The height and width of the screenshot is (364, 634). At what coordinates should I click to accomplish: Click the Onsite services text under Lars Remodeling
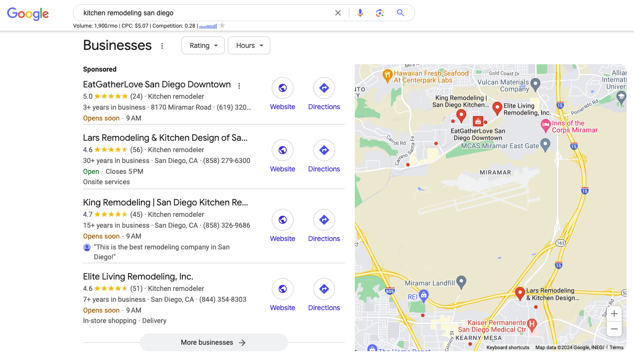pos(106,182)
